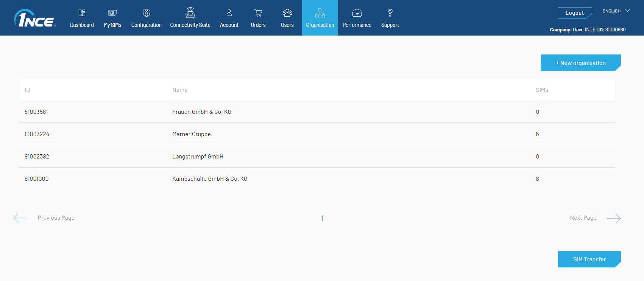
Task: Go to the Next Page arrow
Action: pos(613,218)
